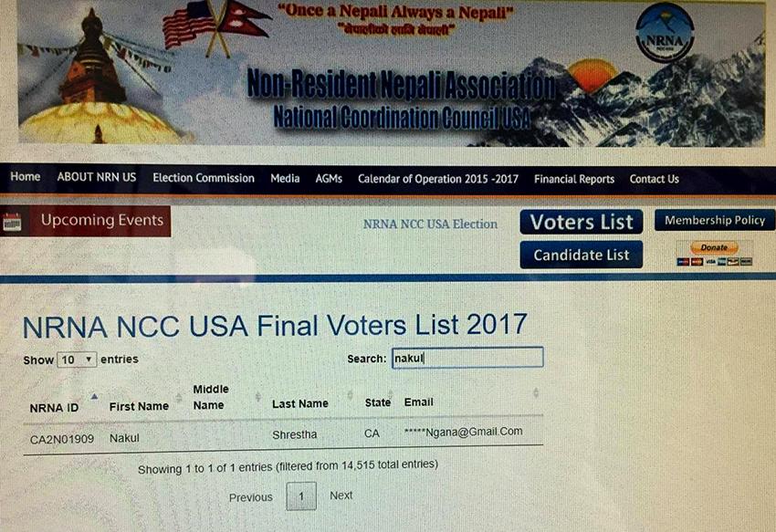The width and height of the screenshot is (776, 532).
Task: Open the Election Commission menu
Action: (x=204, y=178)
